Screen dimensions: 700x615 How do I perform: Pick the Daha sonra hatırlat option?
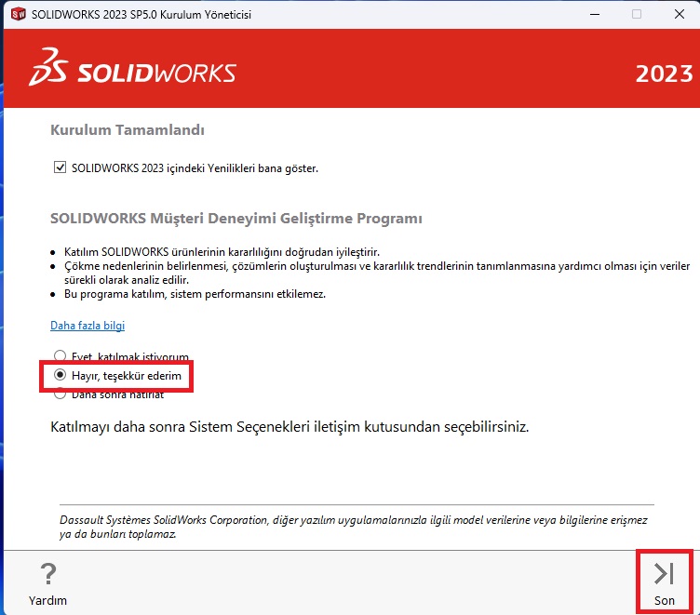click(x=61, y=394)
